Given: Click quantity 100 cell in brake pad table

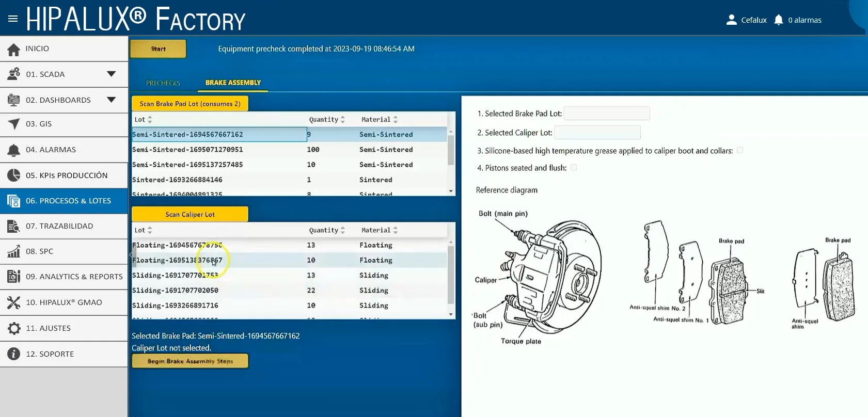Looking at the screenshot, I should pos(313,150).
